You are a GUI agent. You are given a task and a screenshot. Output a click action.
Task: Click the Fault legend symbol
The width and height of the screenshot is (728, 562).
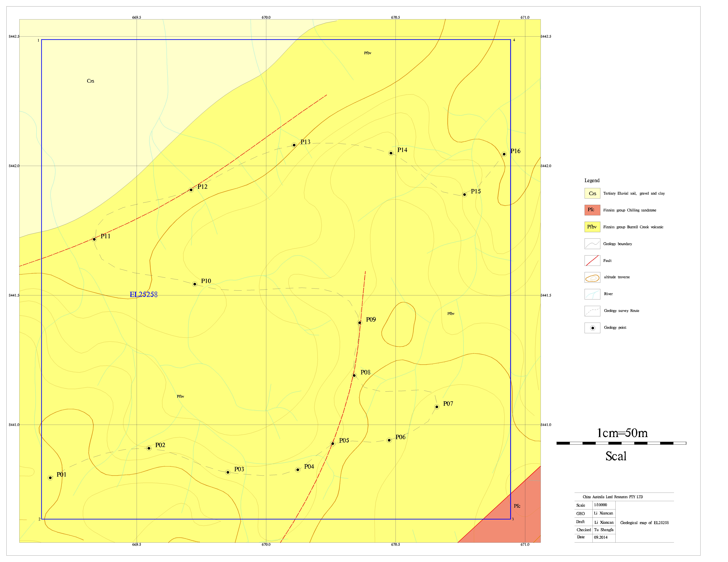click(592, 261)
